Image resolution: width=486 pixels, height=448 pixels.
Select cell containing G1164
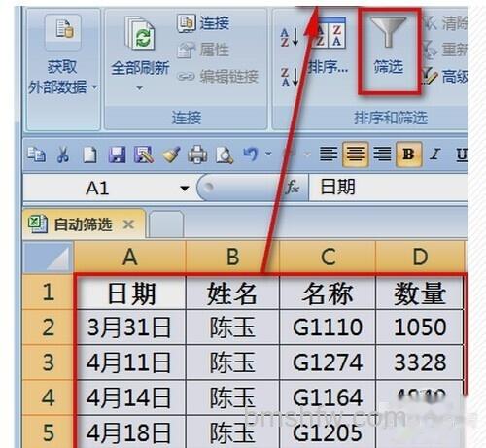(328, 397)
